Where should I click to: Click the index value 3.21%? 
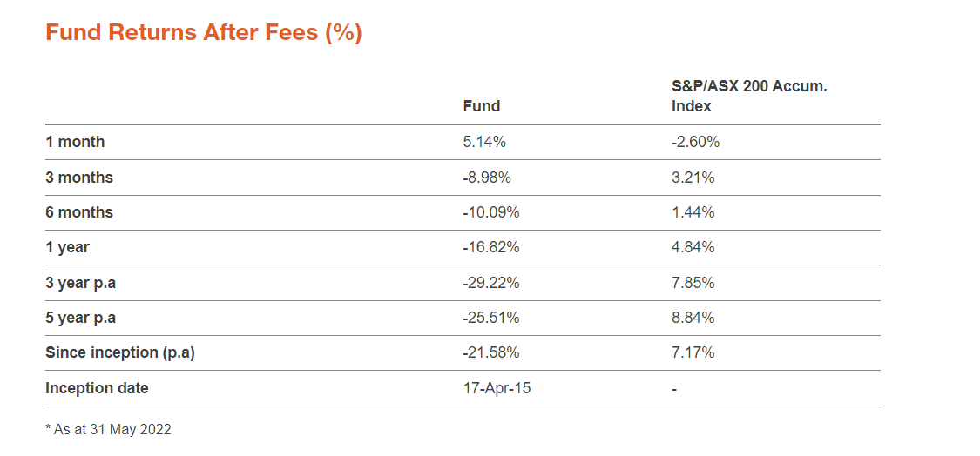click(x=693, y=178)
